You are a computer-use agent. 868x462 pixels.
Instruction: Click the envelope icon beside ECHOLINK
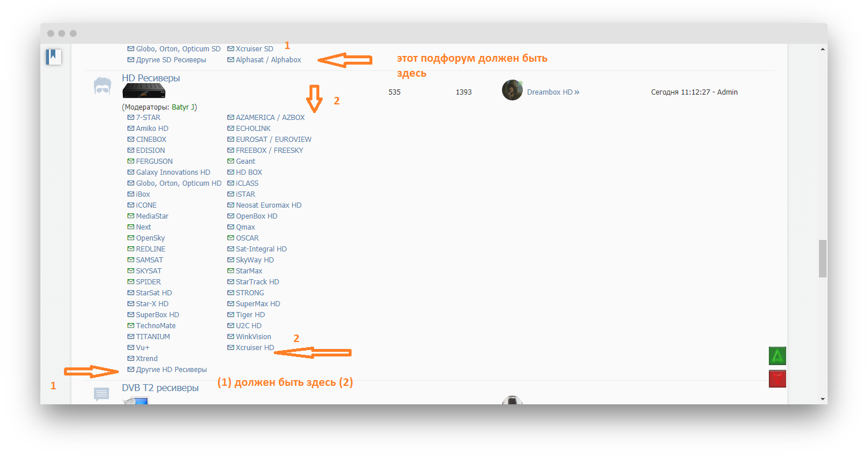(231, 129)
